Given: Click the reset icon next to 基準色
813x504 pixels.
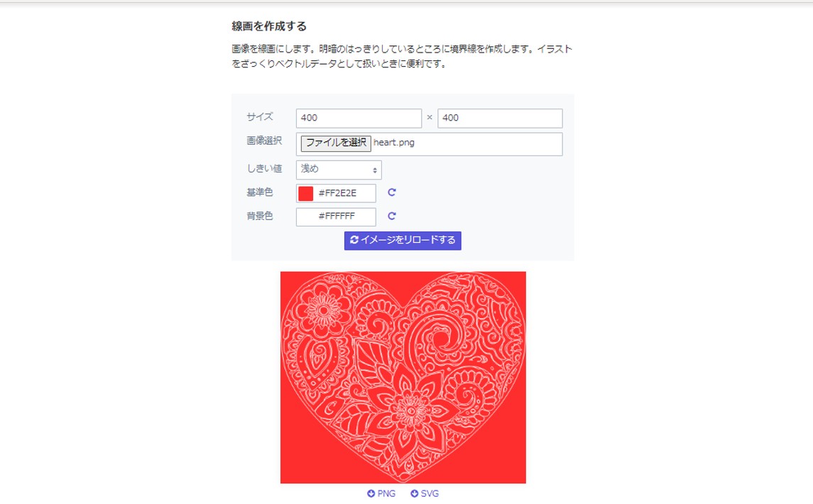Looking at the screenshot, I should (391, 192).
